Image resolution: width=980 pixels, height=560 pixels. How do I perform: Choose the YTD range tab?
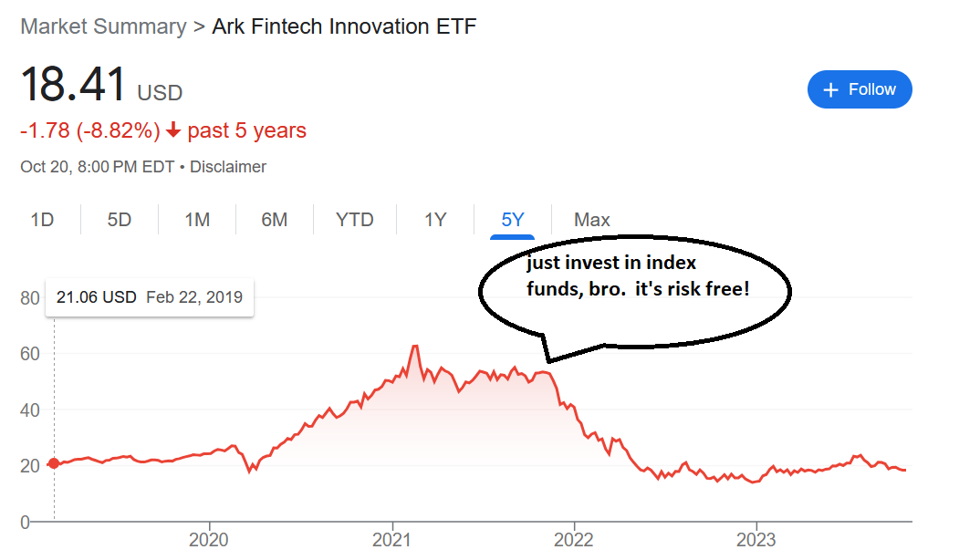[x=354, y=220]
